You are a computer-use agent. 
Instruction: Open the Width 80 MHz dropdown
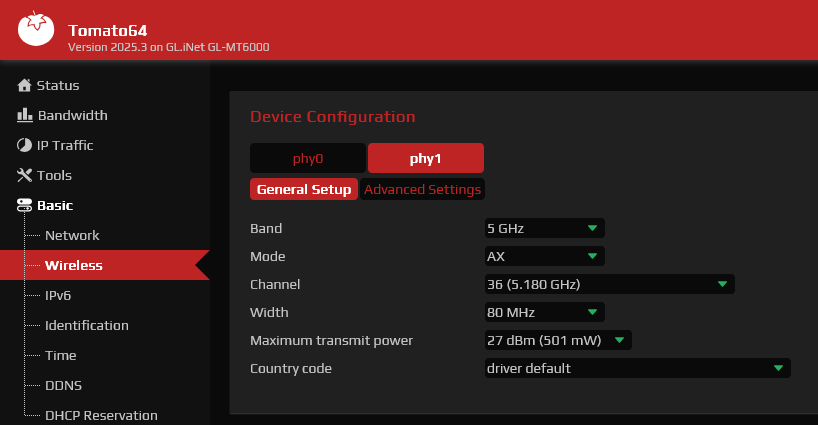click(x=545, y=312)
